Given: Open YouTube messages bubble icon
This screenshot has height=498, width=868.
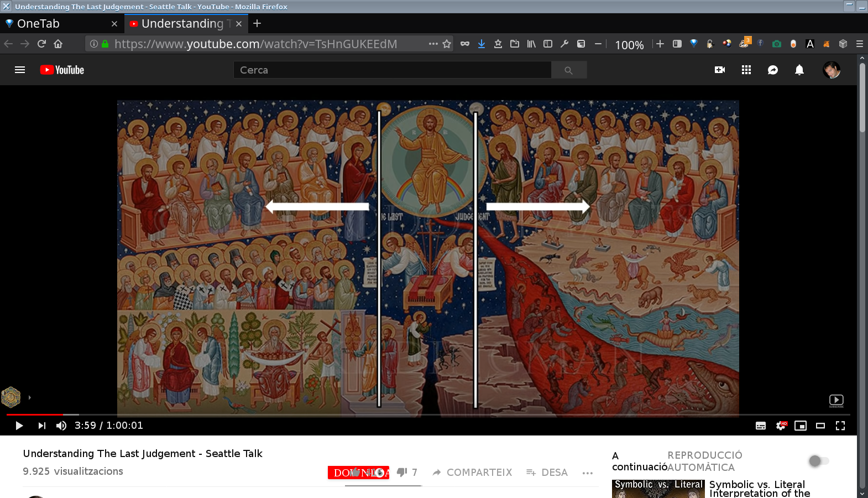Looking at the screenshot, I should pyautogui.click(x=773, y=70).
